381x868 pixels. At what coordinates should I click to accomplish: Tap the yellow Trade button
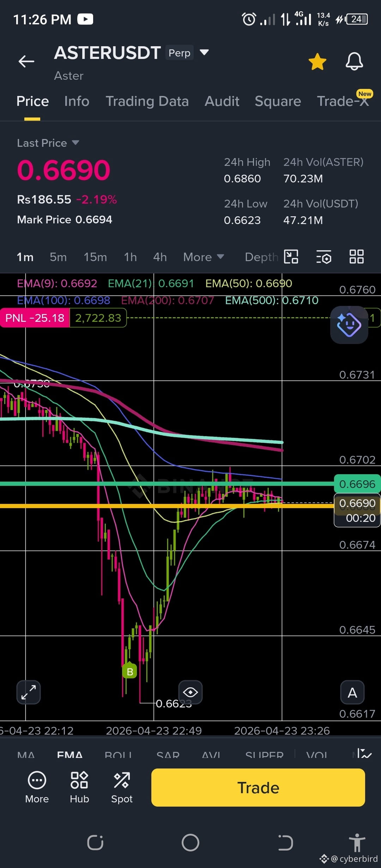point(258,788)
